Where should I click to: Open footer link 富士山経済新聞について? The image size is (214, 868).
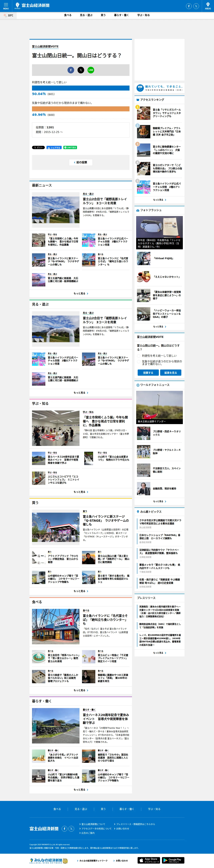point(93,824)
